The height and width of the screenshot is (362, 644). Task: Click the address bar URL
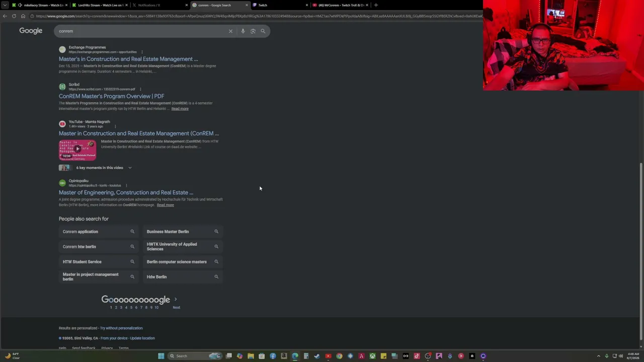pos(257,16)
